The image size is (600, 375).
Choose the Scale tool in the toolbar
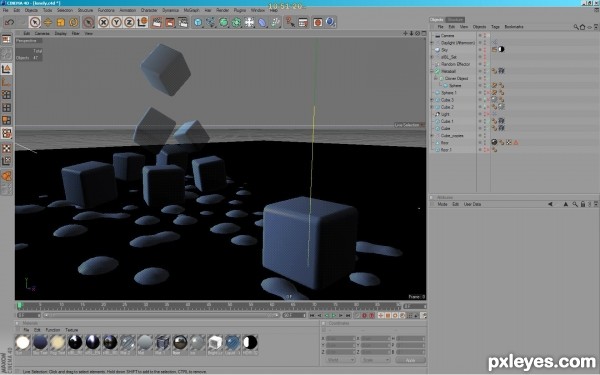point(61,22)
